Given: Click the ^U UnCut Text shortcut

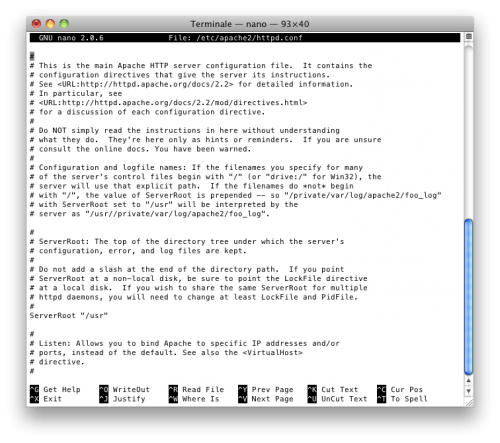Looking at the screenshot, I should (337, 399).
